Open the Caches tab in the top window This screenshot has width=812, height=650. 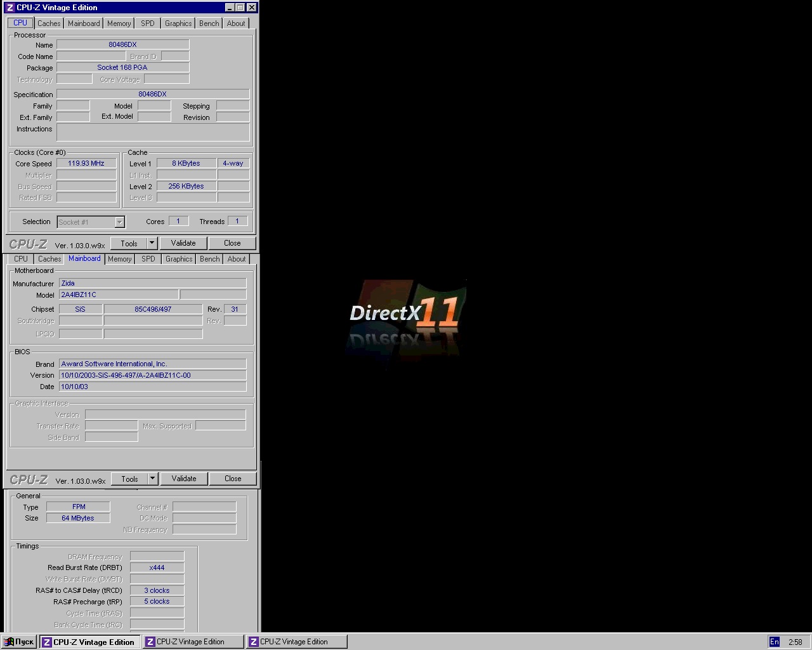coord(49,23)
